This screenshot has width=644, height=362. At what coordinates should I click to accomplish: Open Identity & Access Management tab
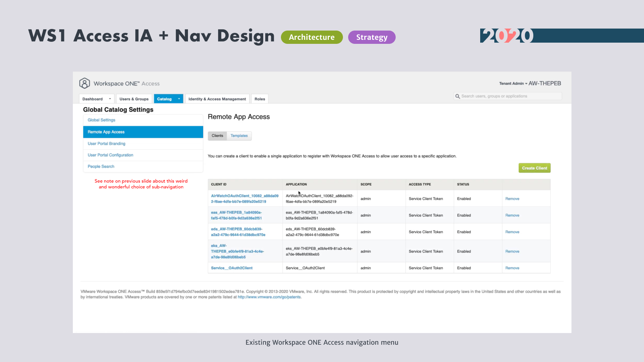217,99
